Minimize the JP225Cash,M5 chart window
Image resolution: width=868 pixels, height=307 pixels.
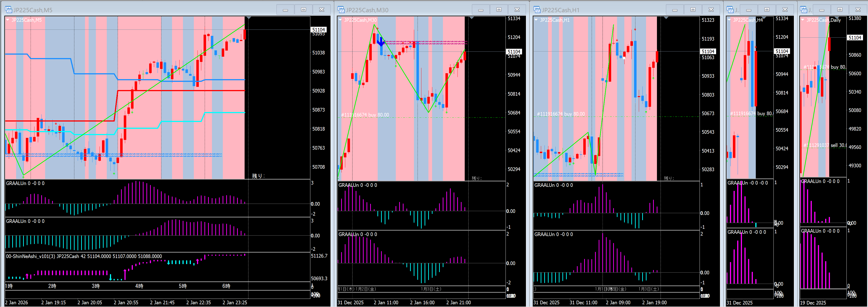click(x=285, y=10)
